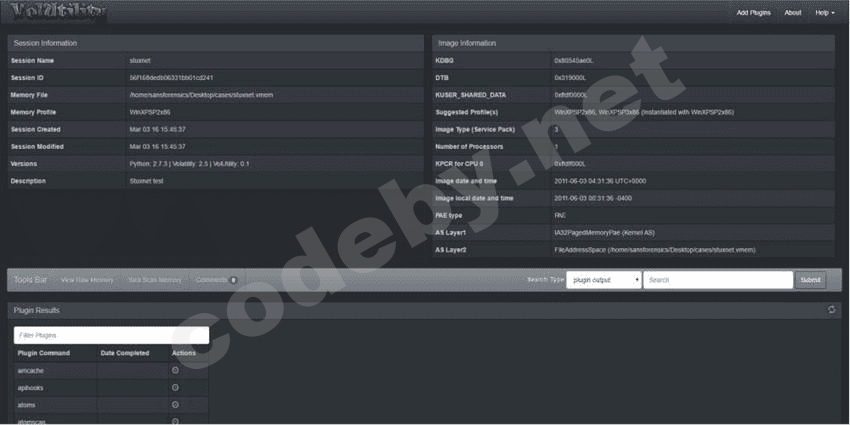Click the Image date and time value
Viewport: 850px width, 425px height.
click(600, 181)
